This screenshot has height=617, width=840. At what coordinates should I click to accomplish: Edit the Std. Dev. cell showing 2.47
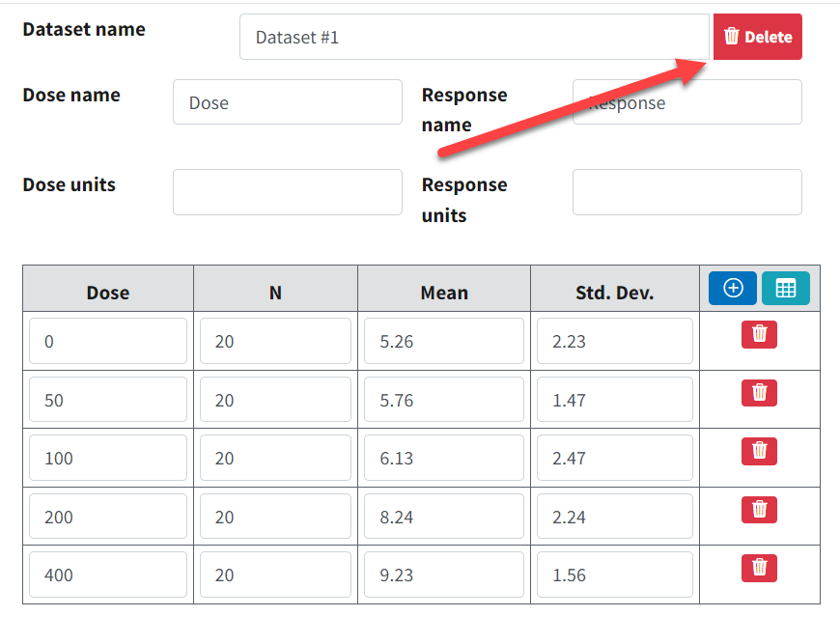pyautogui.click(x=614, y=458)
